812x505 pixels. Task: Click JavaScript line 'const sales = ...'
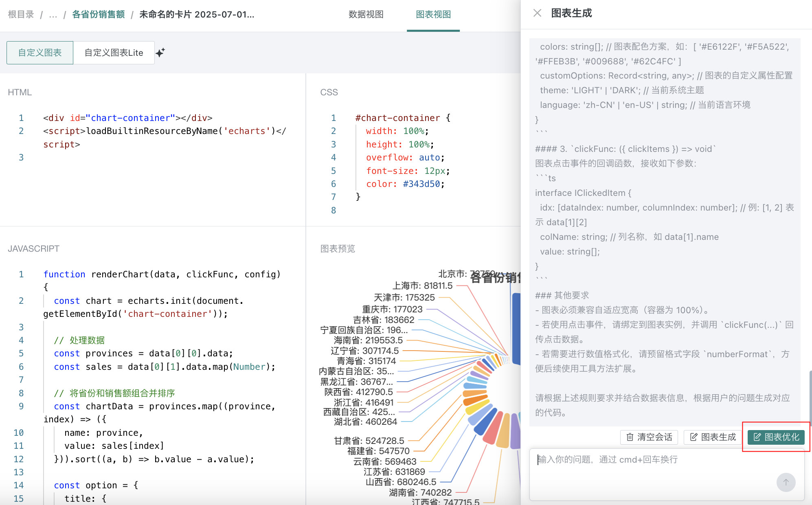(165, 367)
